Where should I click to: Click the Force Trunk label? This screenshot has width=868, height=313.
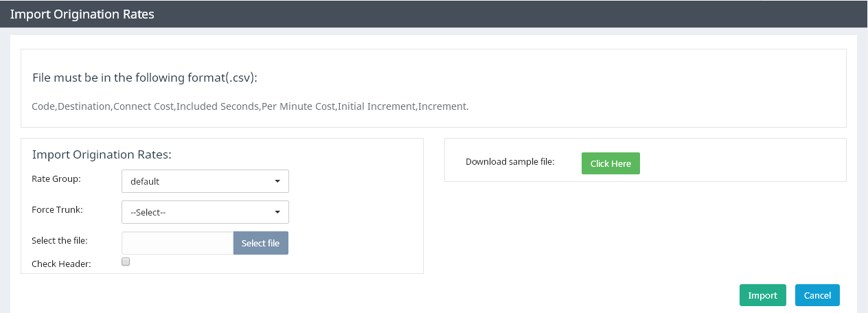pos(57,209)
